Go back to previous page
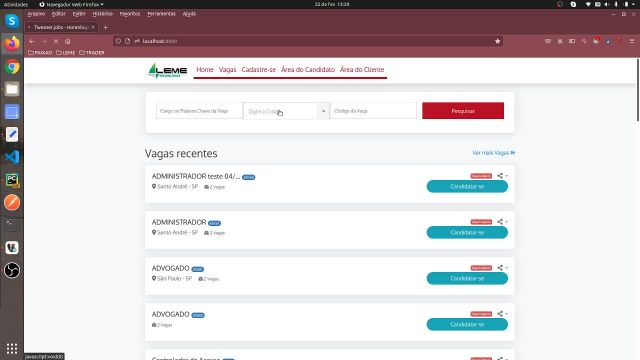This screenshot has height=360, width=640. pos(32,41)
